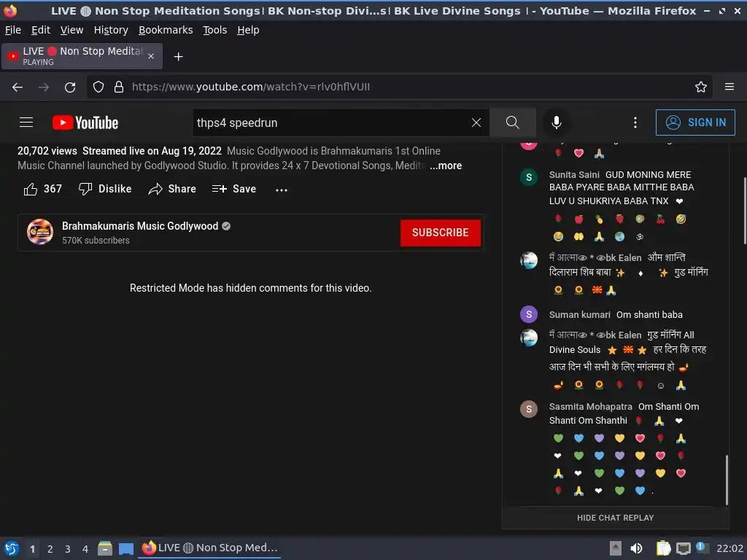747x560 pixels.
Task: Go forward in Firefox
Action: click(44, 87)
